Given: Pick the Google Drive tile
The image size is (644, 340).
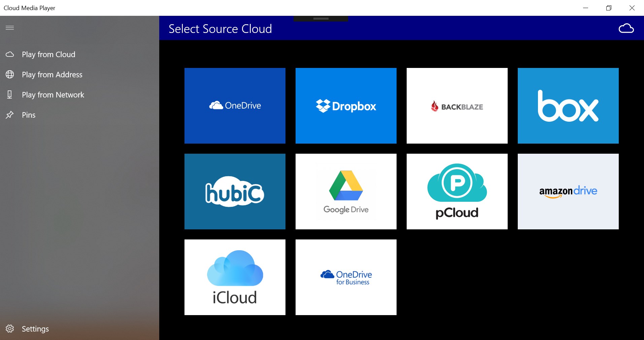Looking at the screenshot, I should [346, 192].
